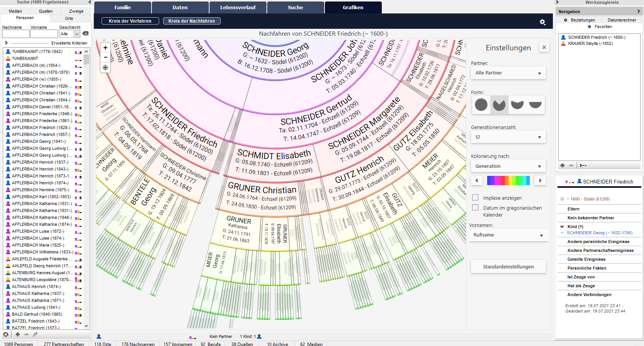Zoom in on the descendants chart
644x346 pixels.
[105, 48]
